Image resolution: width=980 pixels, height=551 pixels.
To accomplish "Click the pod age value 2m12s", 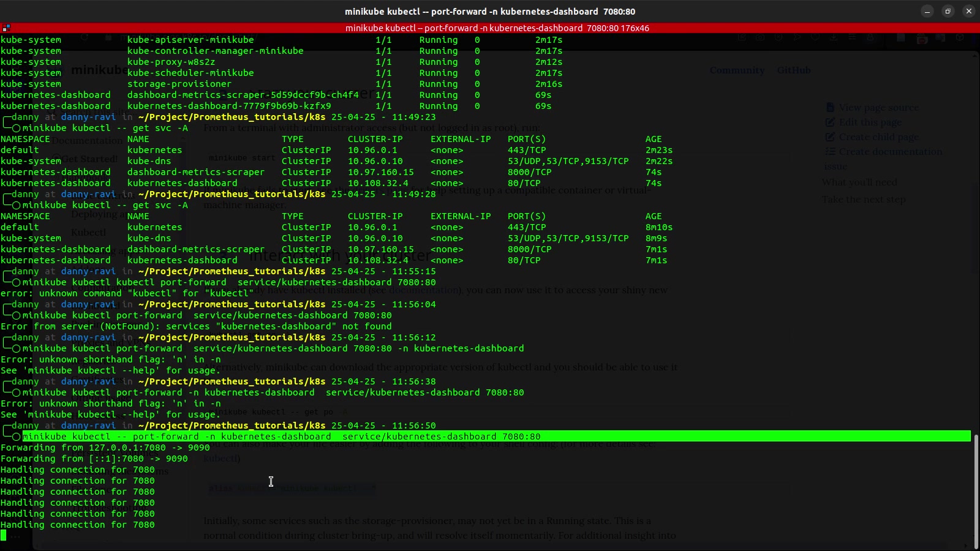I will [x=549, y=62].
